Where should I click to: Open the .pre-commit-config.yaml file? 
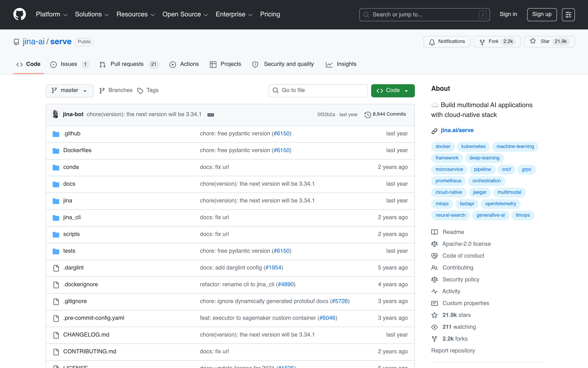94,318
